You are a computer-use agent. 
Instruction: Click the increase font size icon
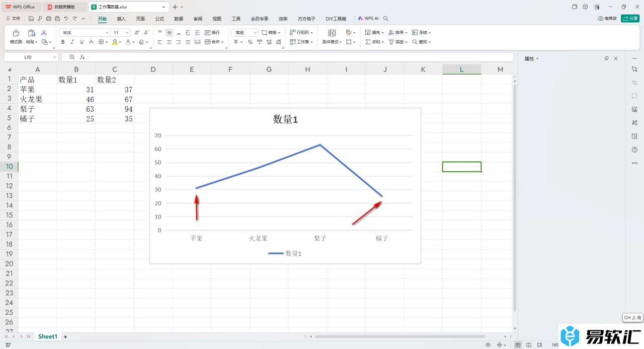[137, 32]
